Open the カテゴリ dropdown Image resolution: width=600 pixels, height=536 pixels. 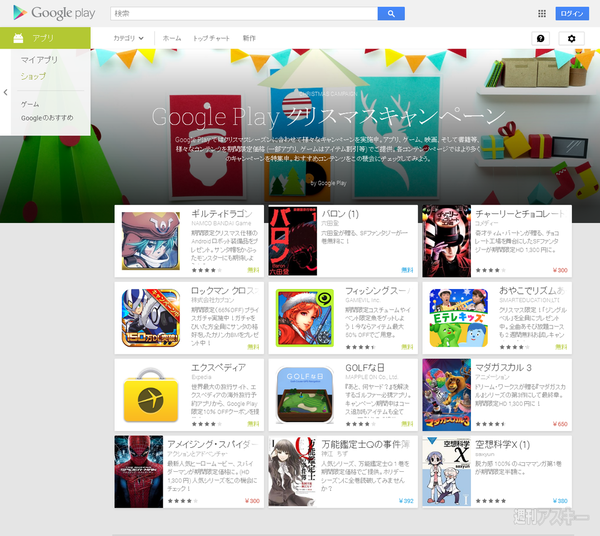128,38
